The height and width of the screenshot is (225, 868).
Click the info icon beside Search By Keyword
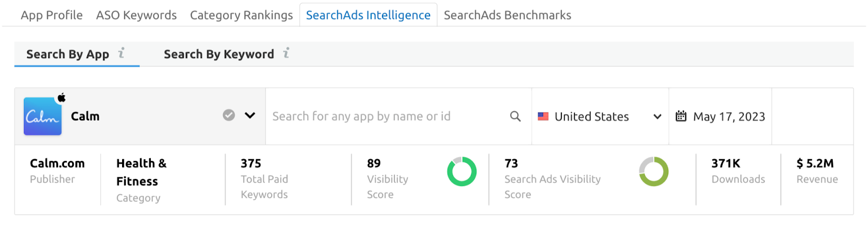point(286,53)
